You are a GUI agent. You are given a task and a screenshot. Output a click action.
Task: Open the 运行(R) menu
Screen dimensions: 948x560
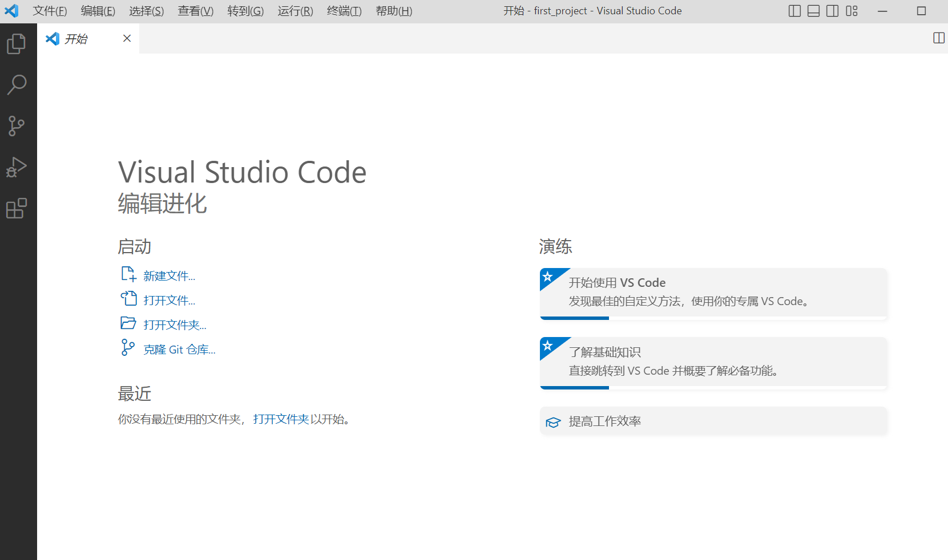296,11
